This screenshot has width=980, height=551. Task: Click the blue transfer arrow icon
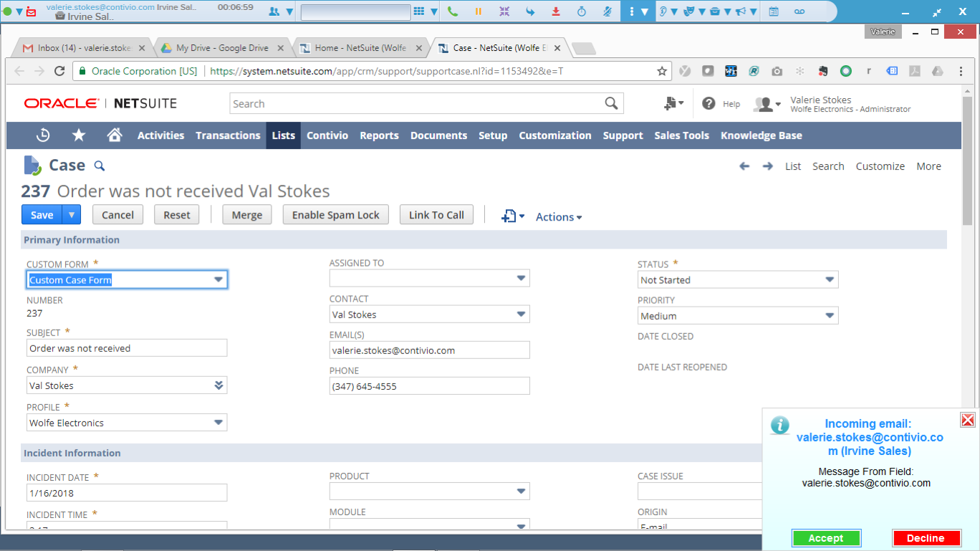click(x=530, y=11)
